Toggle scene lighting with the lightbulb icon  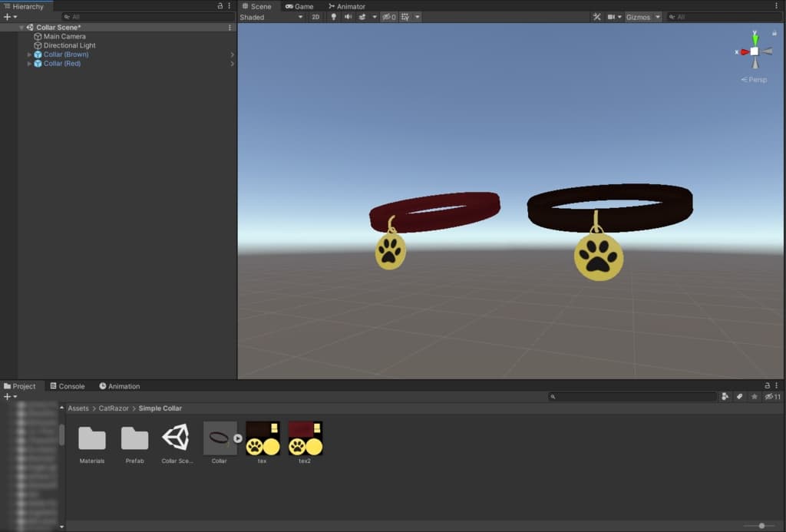[333, 17]
